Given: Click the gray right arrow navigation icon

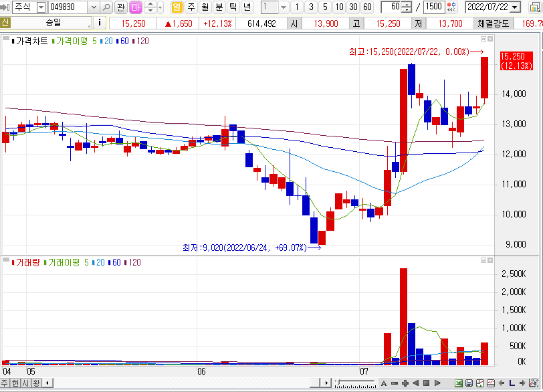Looking at the screenshot, I should (x=522, y=383).
